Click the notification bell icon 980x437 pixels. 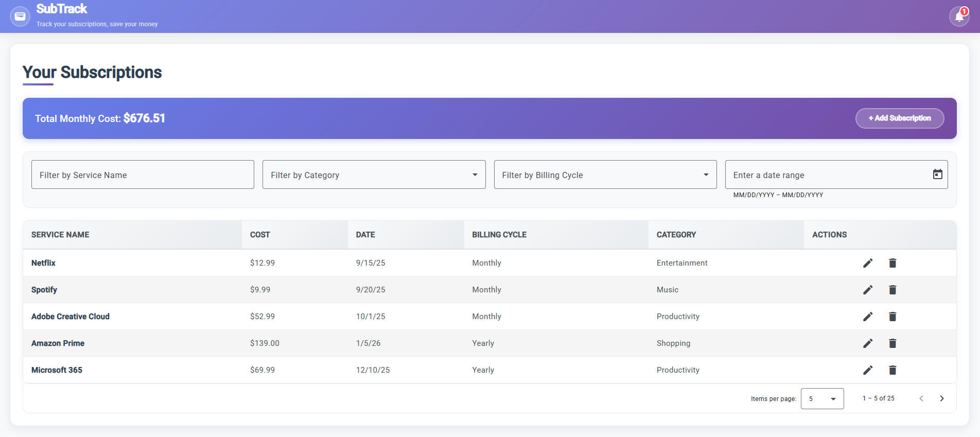coord(959,16)
